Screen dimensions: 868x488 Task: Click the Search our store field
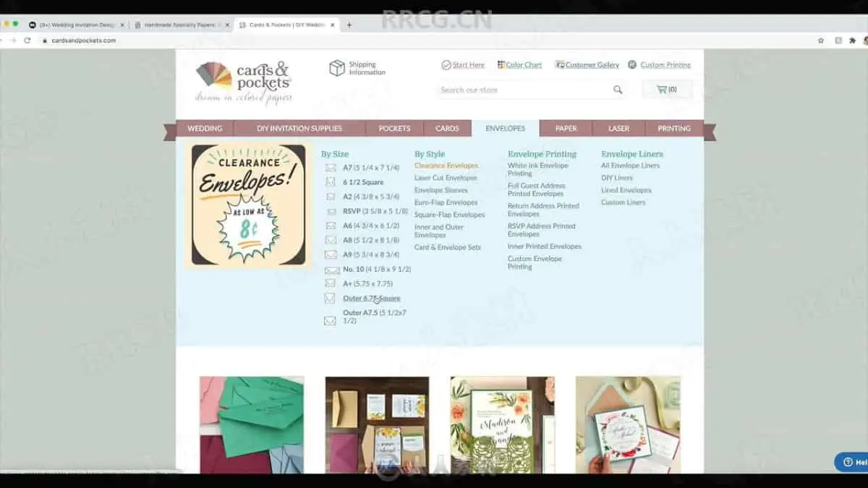(x=532, y=90)
